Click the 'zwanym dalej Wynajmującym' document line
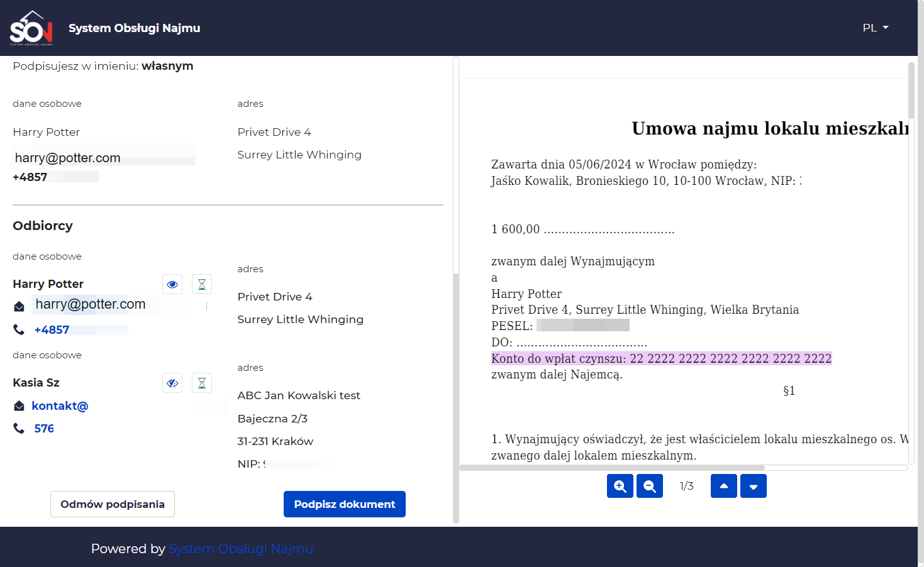Image resolution: width=924 pixels, height=567 pixels. [x=573, y=261]
